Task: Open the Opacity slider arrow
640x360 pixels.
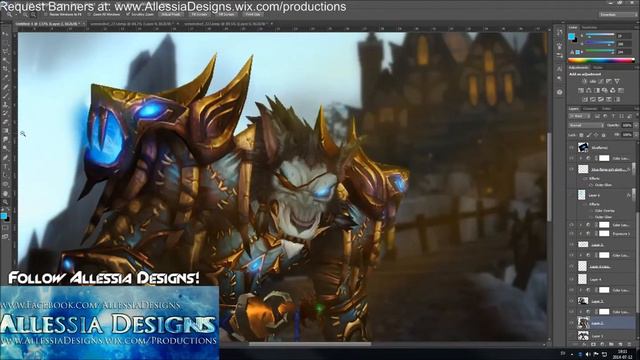Action: pyautogui.click(x=635, y=125)
